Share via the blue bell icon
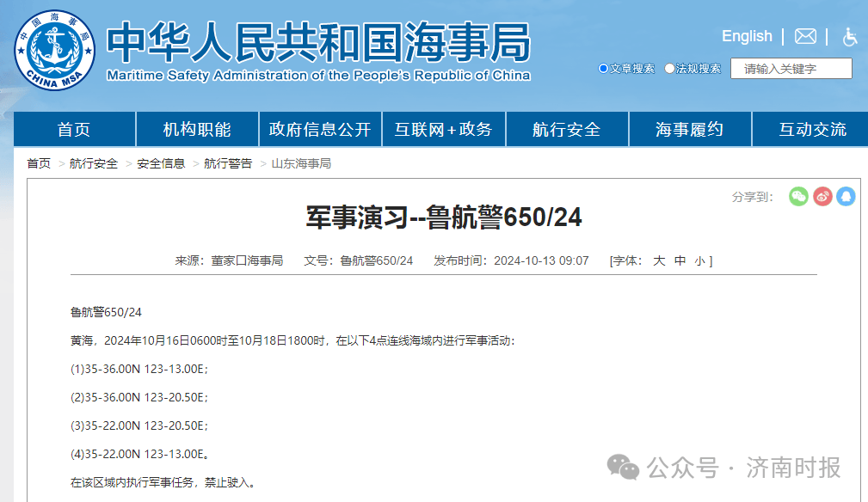Screen dimensions: 868x502 (846, 196)
